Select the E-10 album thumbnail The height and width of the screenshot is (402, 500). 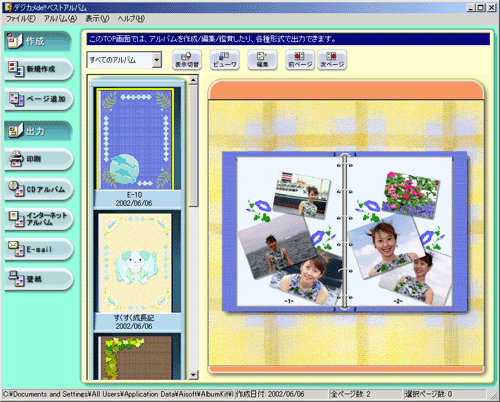(x=135, y=139)
